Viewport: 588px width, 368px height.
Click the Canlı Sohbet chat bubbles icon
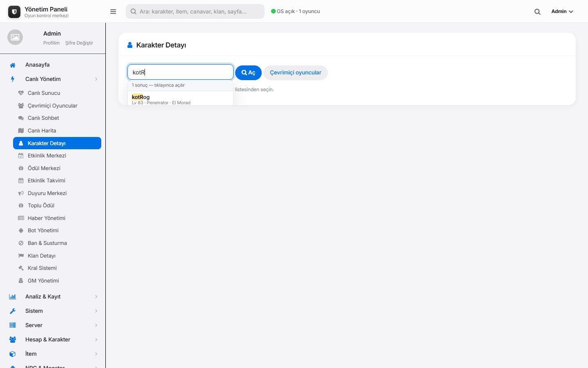tap(21, 118)
